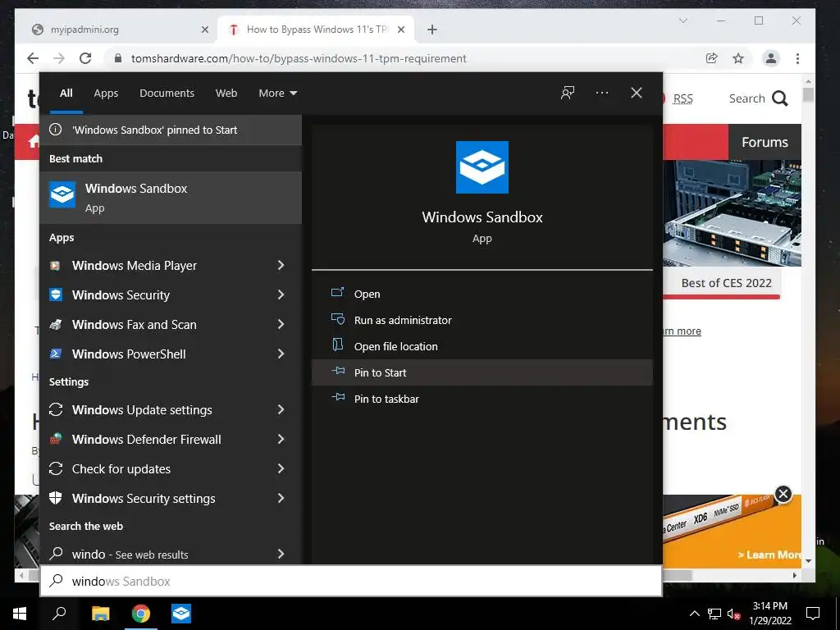This screenshot has width=840, height=630.
Task: Open the search feedback icon
Action: pos(568,93)
